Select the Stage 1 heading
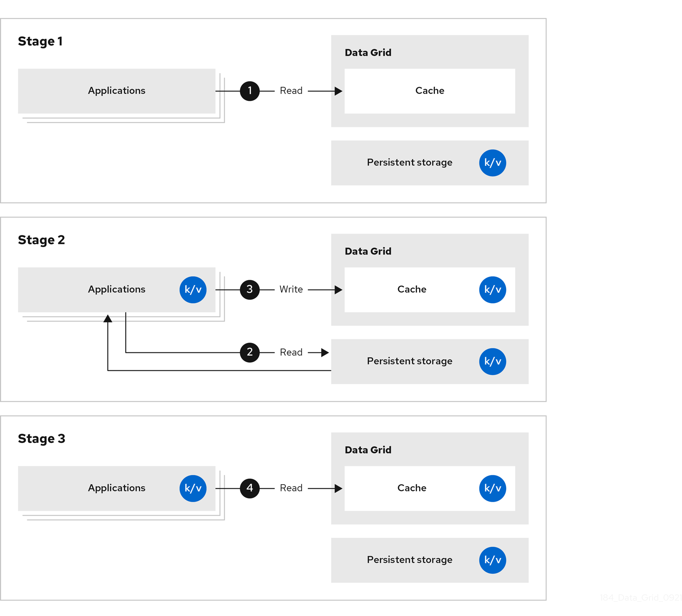Screen dimensions: 682x616 (x=40, y=41)
